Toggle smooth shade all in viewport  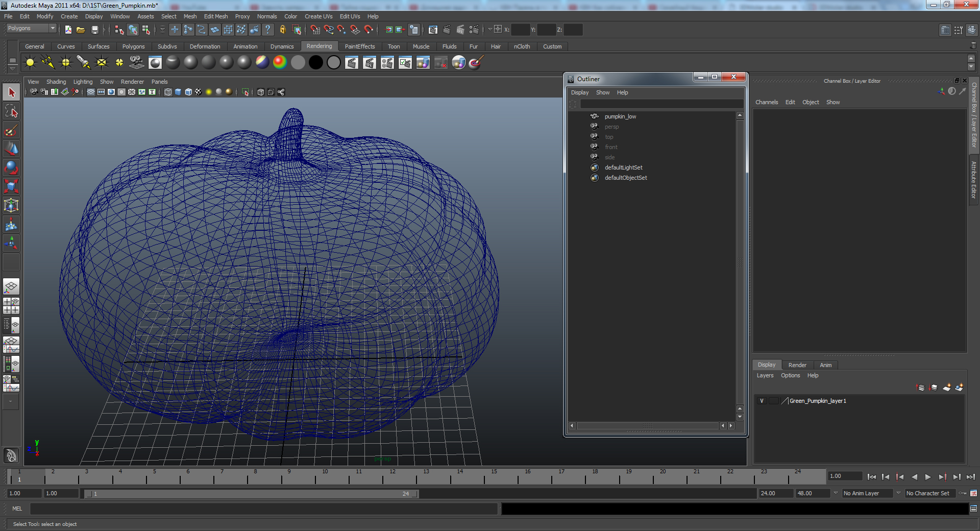click(178, 92)
